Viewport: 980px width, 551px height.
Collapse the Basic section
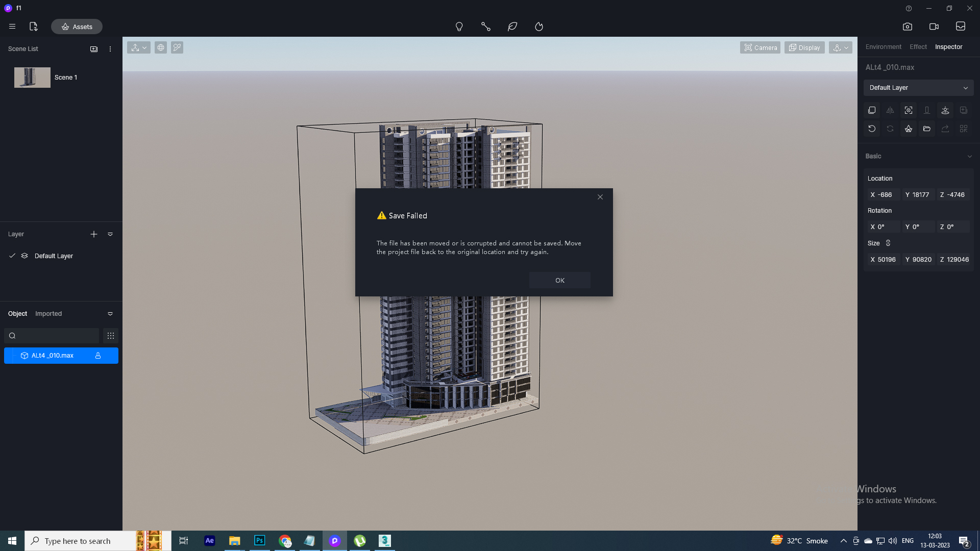(x=969, y=156)
